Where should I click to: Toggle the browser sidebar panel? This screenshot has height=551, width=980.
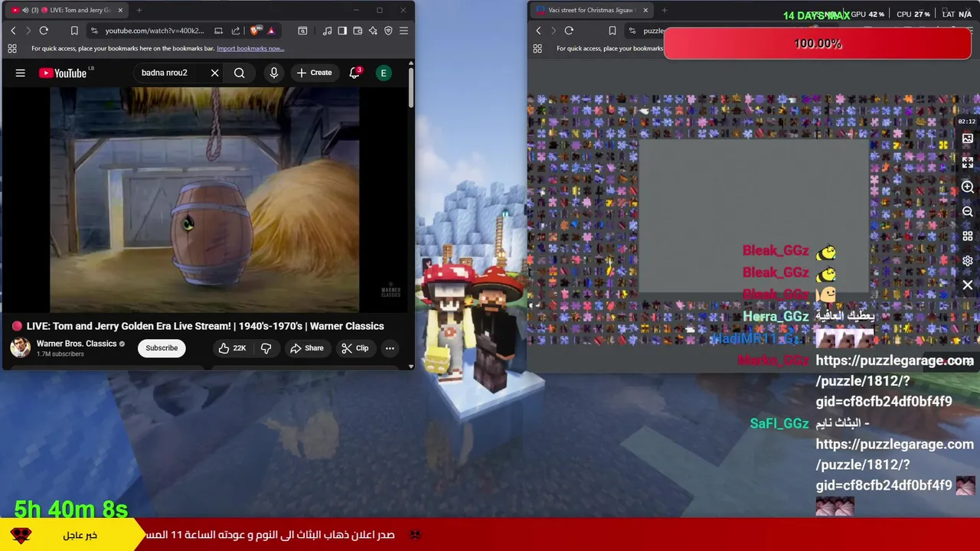342,31
